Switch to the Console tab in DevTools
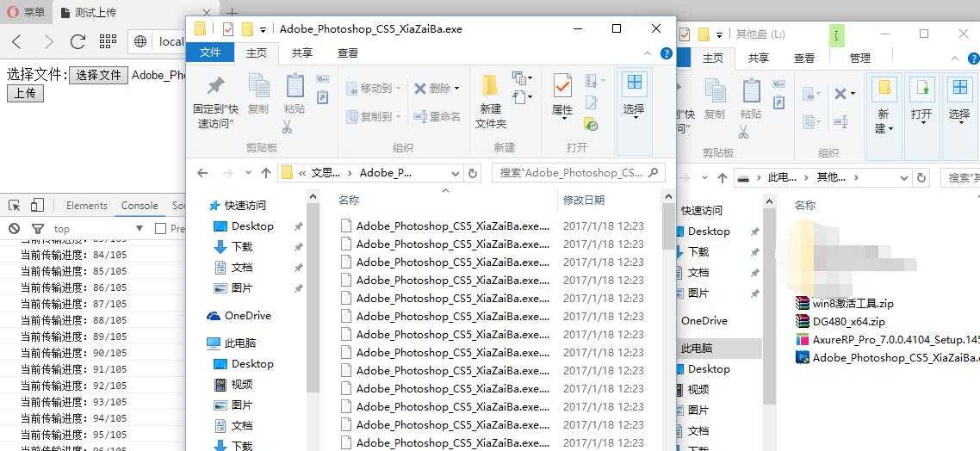980x451 pixels. (x=140, y=206)
